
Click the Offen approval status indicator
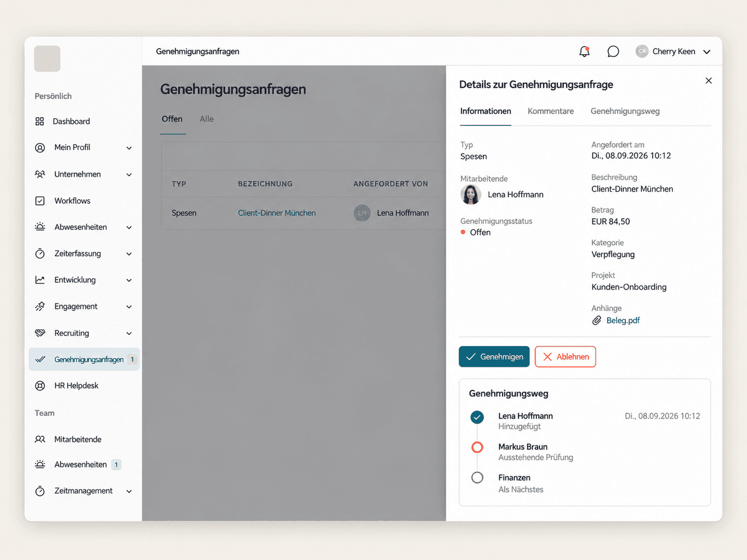point(475,233)
